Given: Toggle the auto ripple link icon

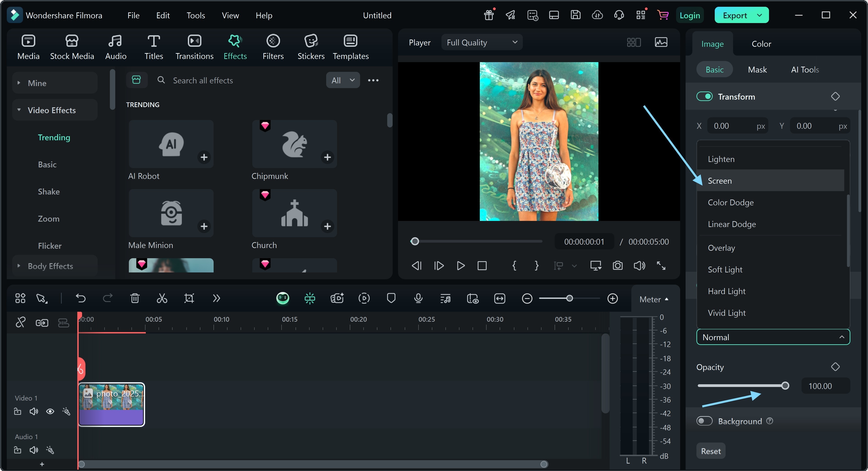Looking at the screenshot, I should click(x=42, y=323).
